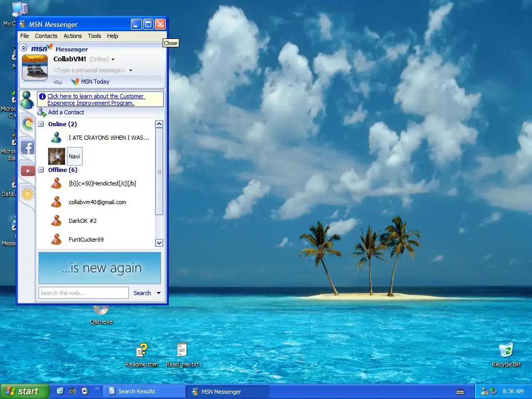This screenshot has width=532, height=399.
Task: Click the Add a Contact label
Action: coord(66,112)
